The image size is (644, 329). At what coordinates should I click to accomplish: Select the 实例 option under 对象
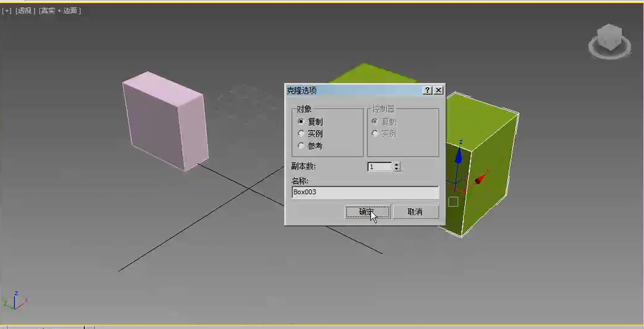coord(311,134)
